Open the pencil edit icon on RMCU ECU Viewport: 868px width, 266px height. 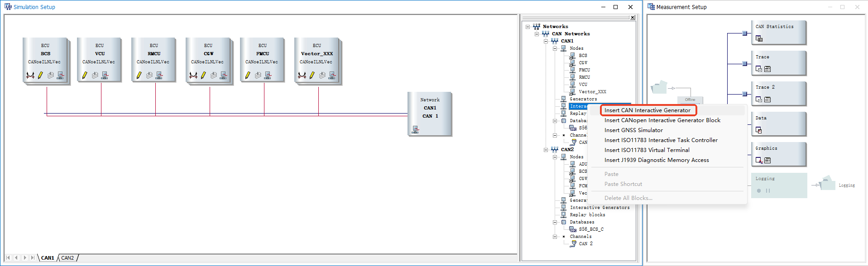139,76
